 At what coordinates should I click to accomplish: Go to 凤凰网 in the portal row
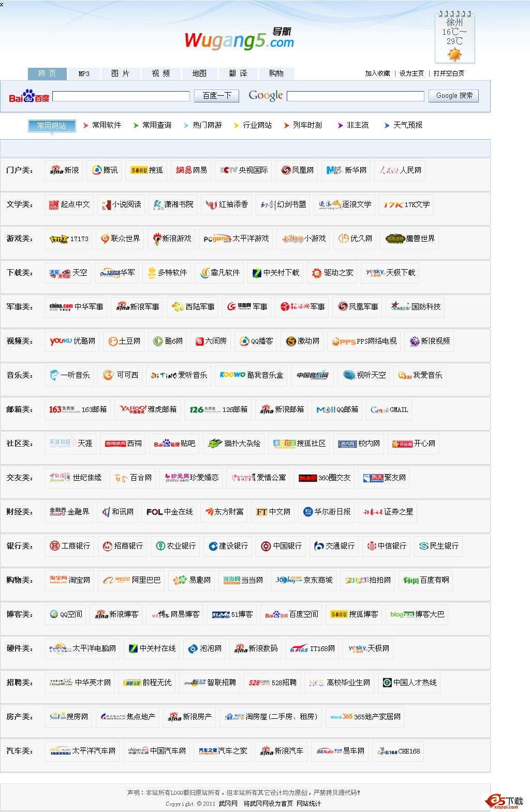point(297,170)
